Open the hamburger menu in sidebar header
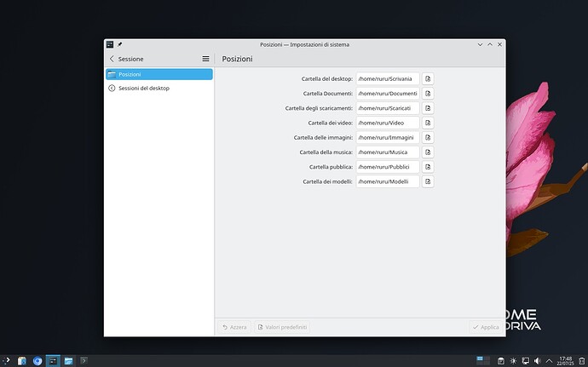 click(205, 59)
